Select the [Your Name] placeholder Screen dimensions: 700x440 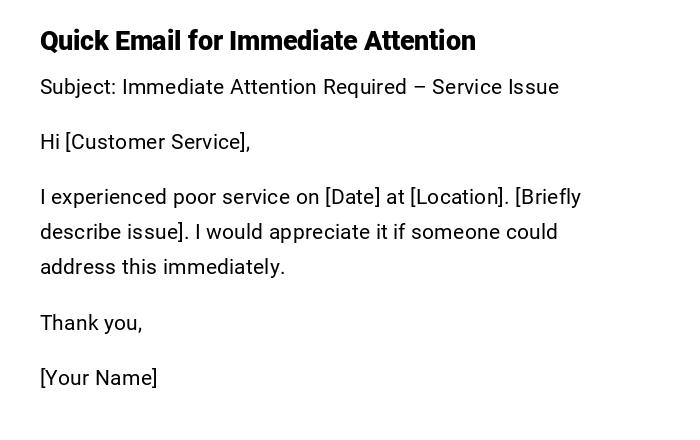(x=98, y=378)
